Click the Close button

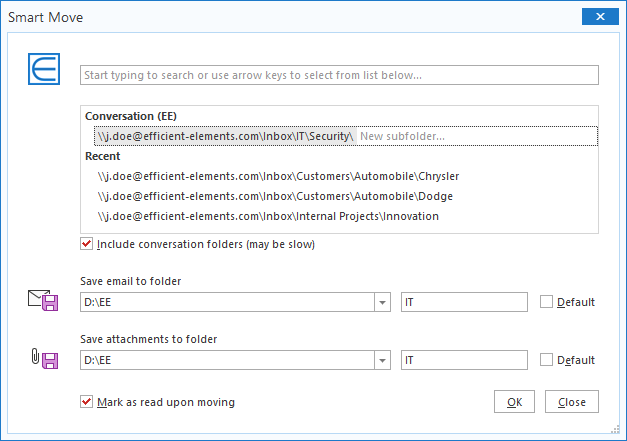coord(572,401)
